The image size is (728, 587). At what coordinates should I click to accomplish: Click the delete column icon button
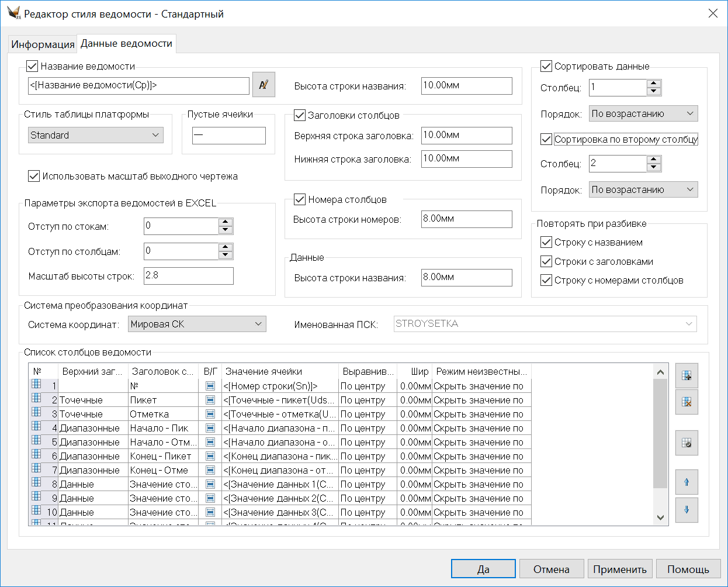pyautogui.click(x=687, y=402)
